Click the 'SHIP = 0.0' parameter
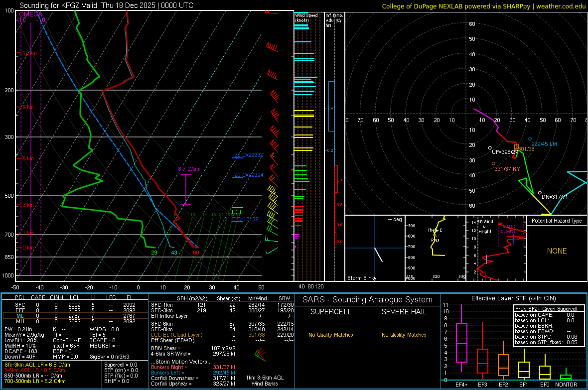 point(117,381)
